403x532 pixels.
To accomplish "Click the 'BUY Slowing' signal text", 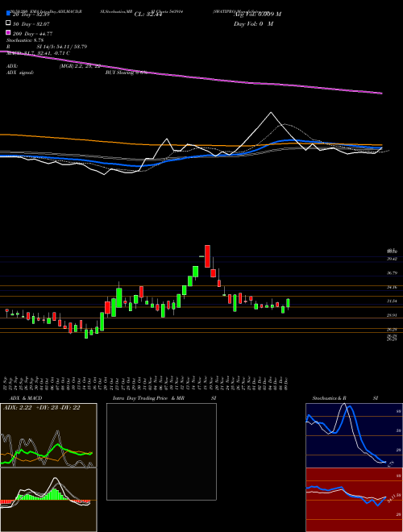I will [x=120, y=73].
